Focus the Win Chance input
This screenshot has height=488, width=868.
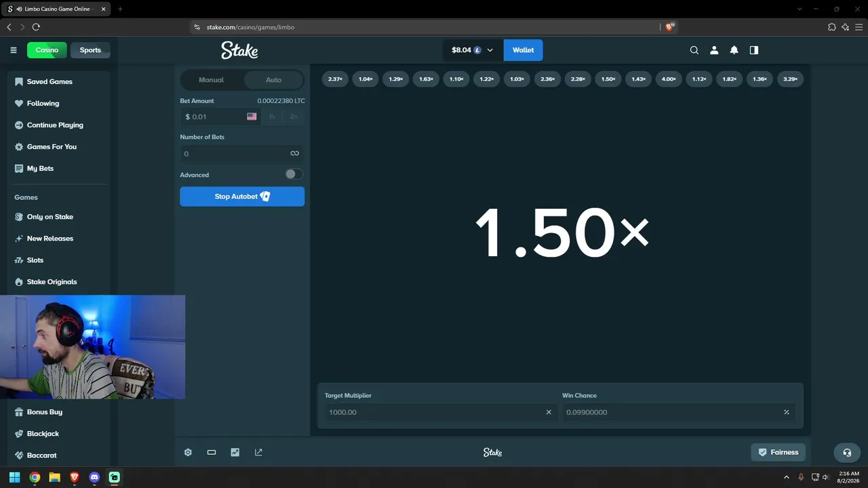click(679, 412)
